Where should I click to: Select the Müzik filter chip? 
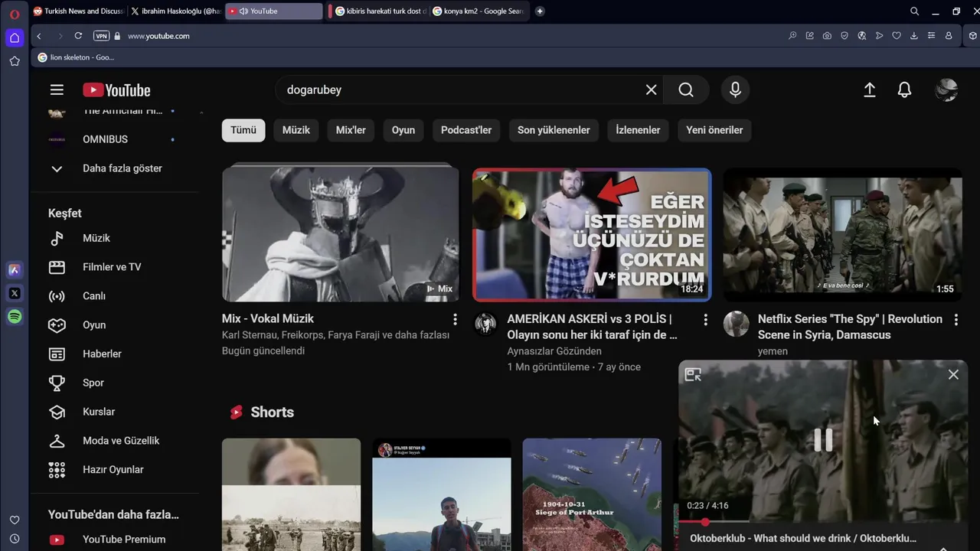click(296, 130)
